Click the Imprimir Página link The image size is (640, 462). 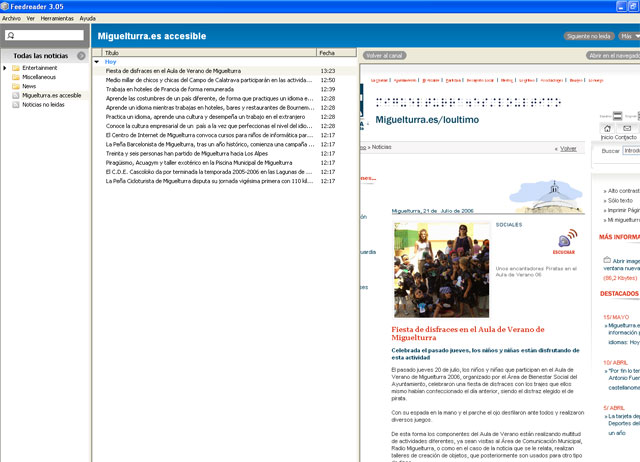point(624,210)
